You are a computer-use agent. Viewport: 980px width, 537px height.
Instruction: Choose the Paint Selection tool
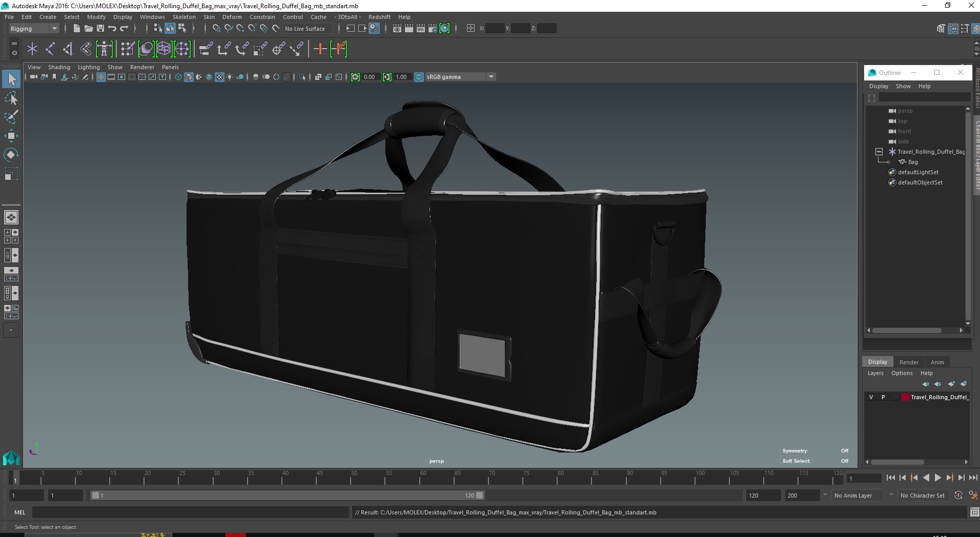click(11, 116)
